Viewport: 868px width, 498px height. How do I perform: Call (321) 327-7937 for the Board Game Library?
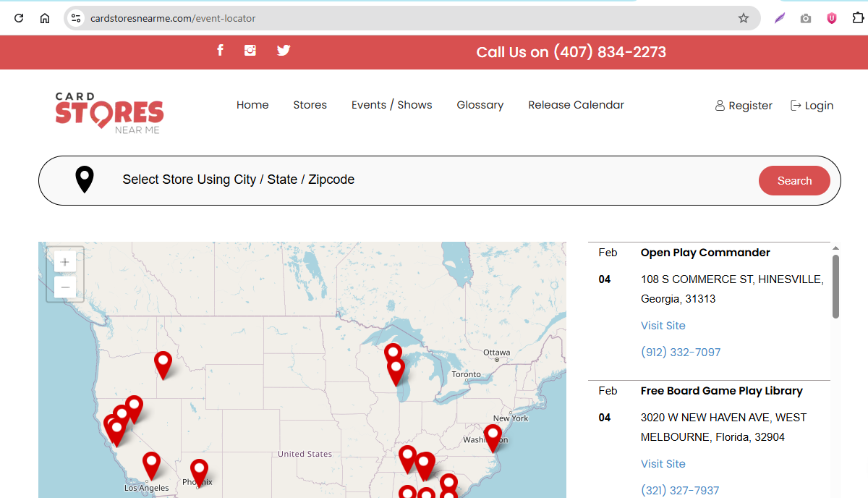click(x=680, y=490)
